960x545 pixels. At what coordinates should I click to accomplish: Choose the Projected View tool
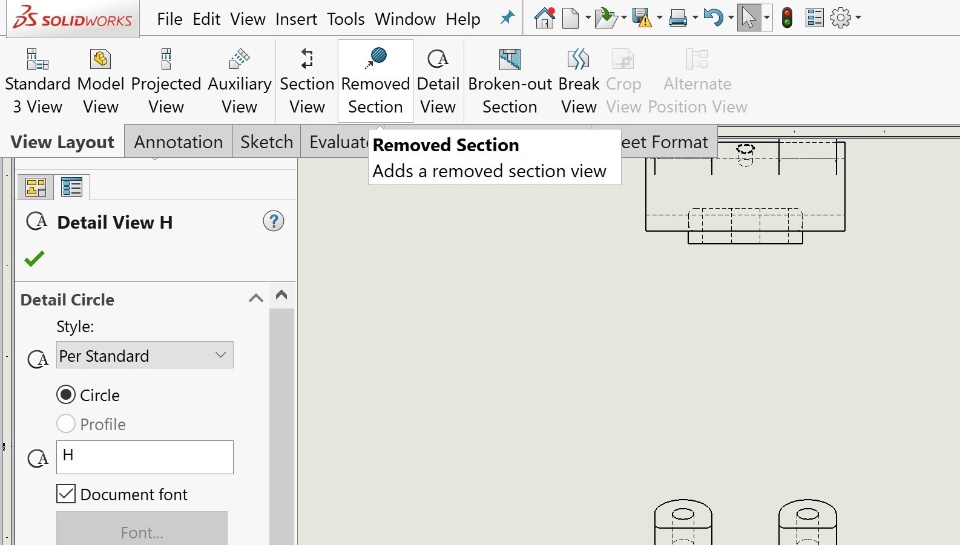coord(166,81)
